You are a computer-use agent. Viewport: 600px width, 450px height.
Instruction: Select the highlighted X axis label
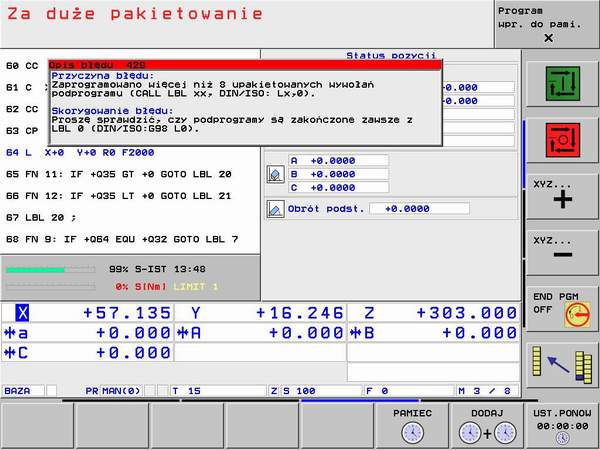coord(22,313)
